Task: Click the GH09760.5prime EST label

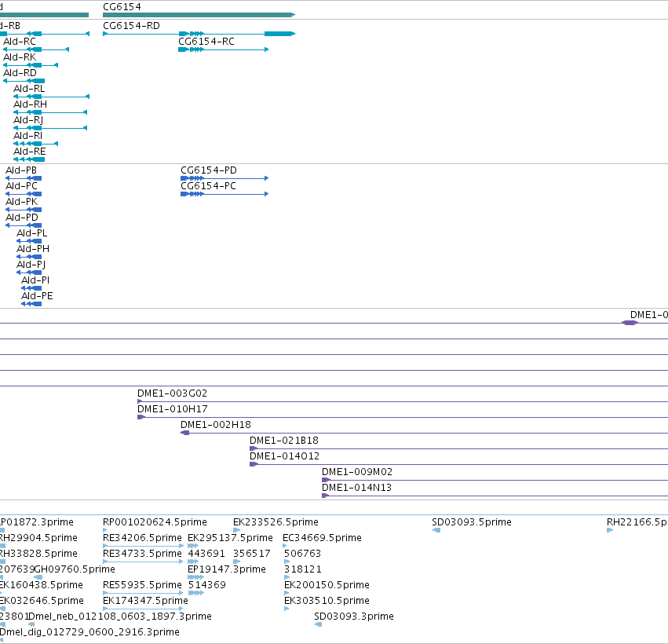Action: [75, 570]
